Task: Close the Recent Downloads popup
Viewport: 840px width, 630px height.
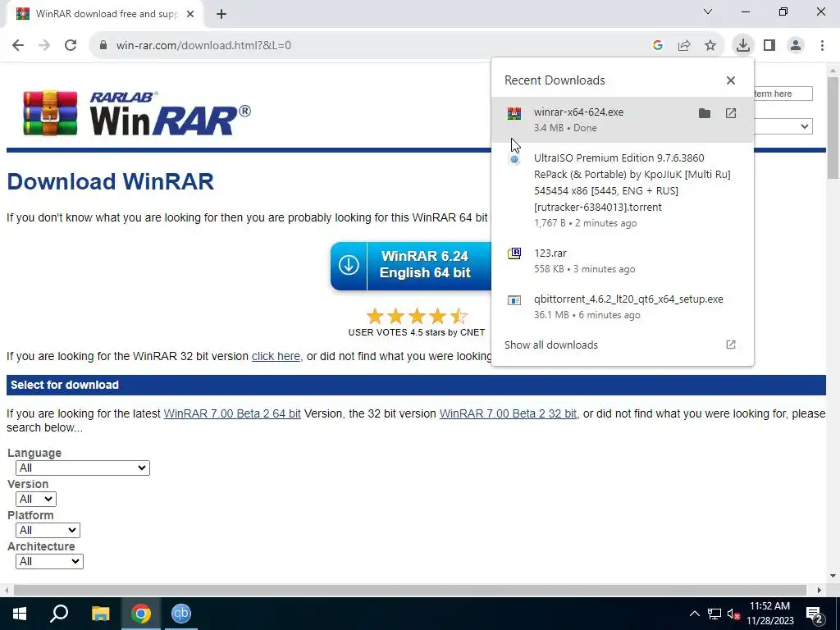Action: (731, 80)
